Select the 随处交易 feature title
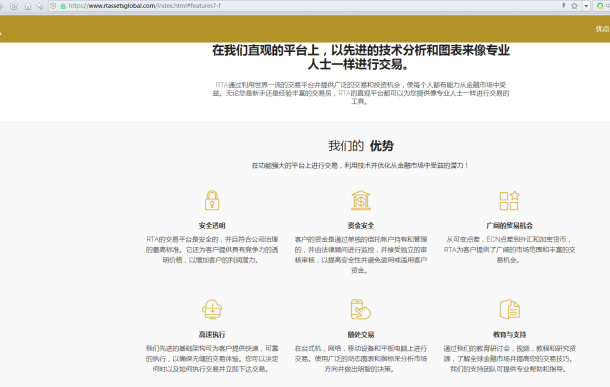The image size is (610, 387). pyautogui.click(x=361, y=334)
